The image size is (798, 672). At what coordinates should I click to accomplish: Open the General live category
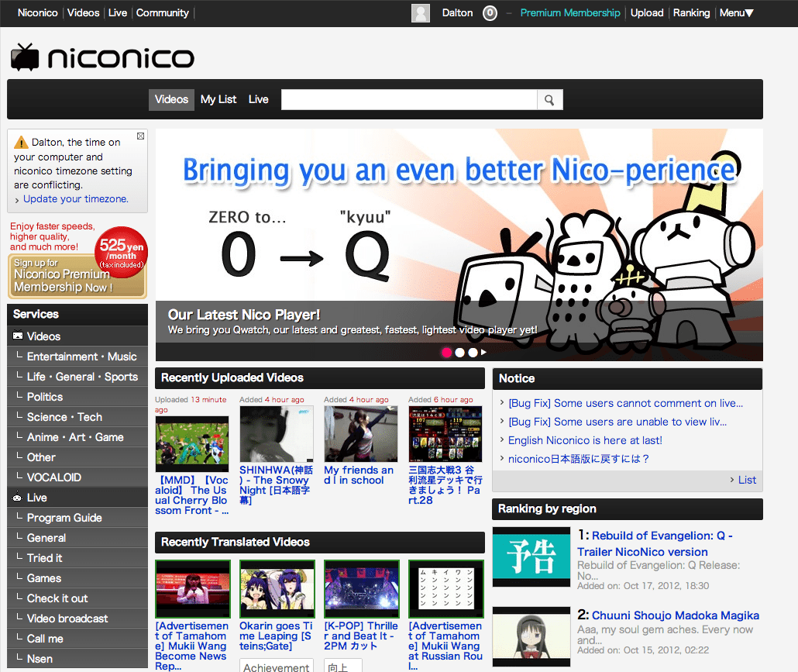click(77, 538)
